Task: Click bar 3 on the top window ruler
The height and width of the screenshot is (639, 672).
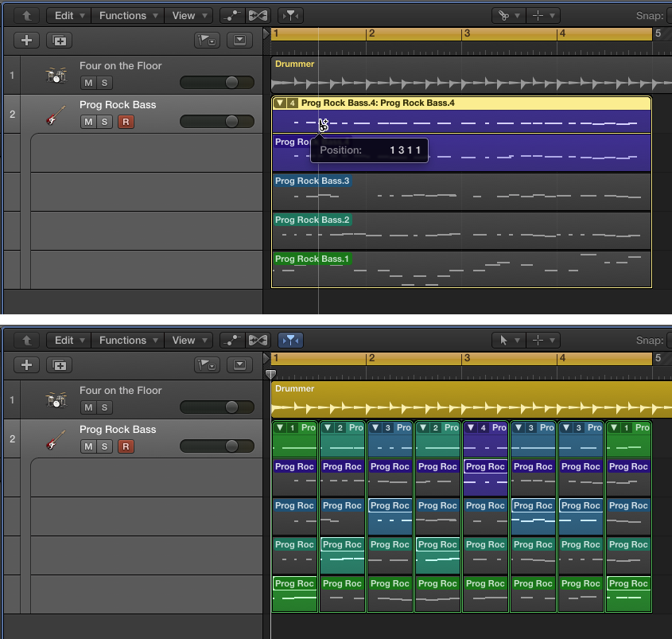Action: point(467,34)
